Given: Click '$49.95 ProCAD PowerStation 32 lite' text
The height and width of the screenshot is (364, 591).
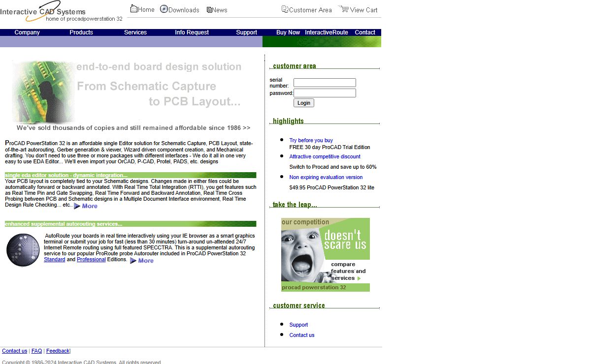Looking at the screenshot, I should pyautogui.click(x=332, y=187).
